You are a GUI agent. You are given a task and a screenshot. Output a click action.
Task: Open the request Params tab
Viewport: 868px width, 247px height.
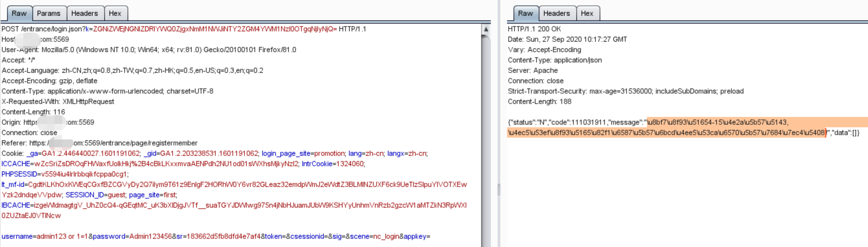(49, 13)
